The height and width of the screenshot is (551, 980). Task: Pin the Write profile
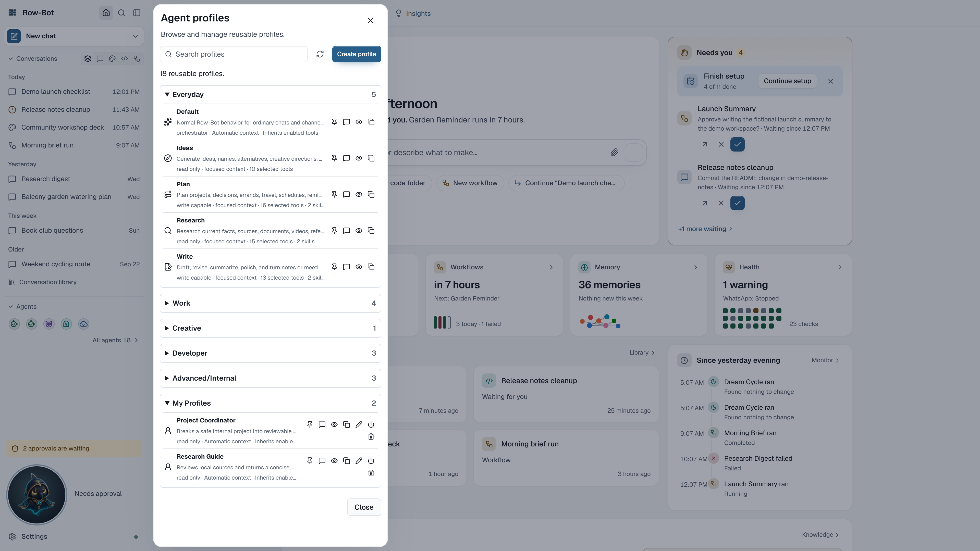[x=334, y=267]
